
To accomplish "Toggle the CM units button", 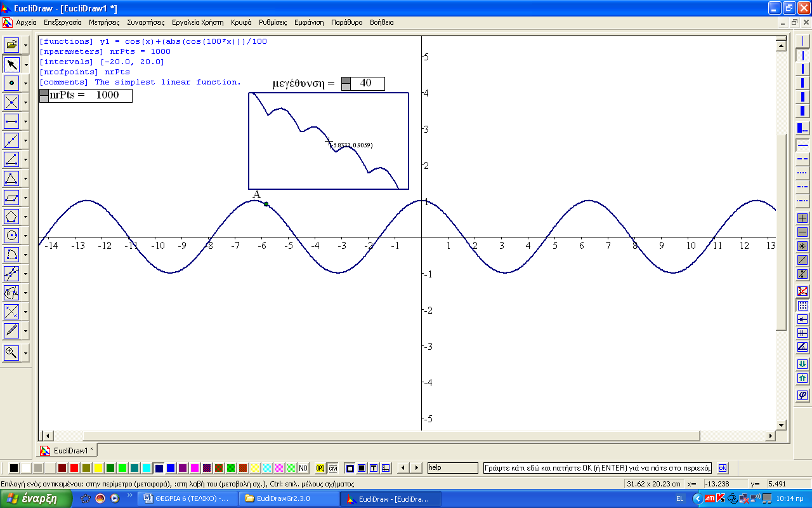I will [332, 468].
